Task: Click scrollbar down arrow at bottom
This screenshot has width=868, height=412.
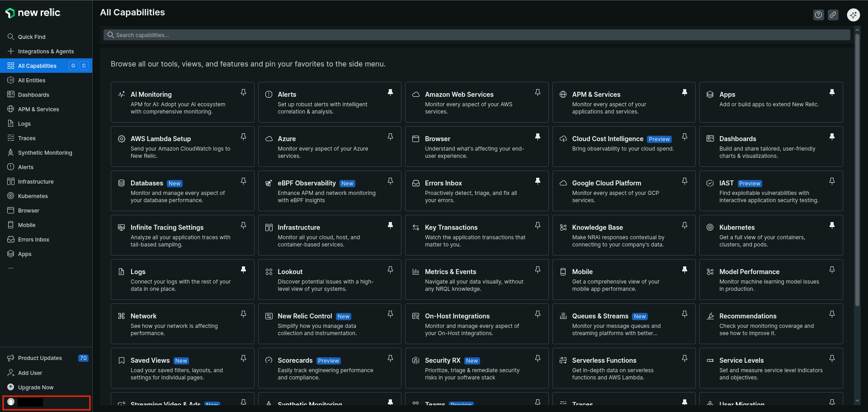Action: [x=857, y=401]
